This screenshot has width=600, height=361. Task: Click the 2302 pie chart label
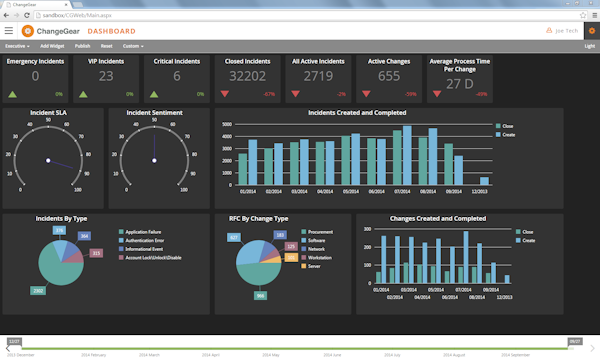38,291
